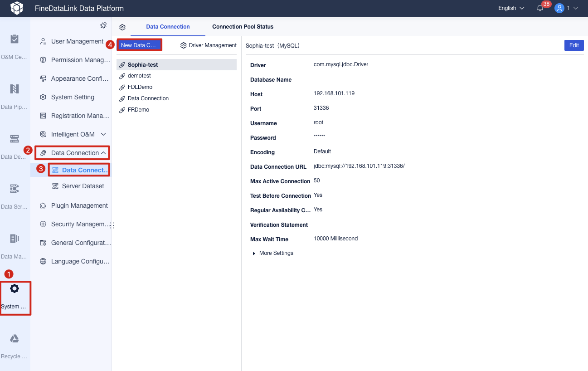
Task: Click the New Data Connection button
Action: pyautogui.click(x=139, y=45)
